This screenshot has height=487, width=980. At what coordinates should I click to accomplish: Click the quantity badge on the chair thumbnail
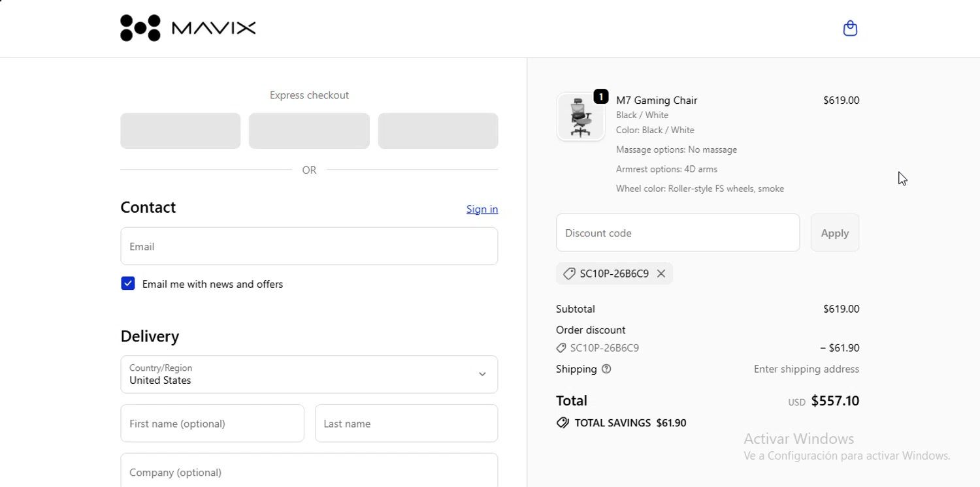601,97
